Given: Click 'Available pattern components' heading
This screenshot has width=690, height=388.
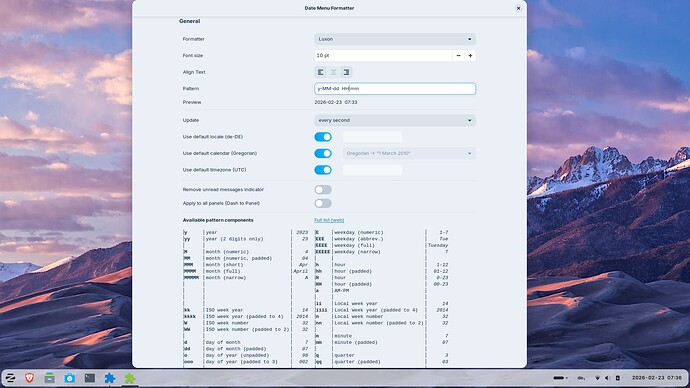Looking at the screenshot, I should tap(218, 220).
